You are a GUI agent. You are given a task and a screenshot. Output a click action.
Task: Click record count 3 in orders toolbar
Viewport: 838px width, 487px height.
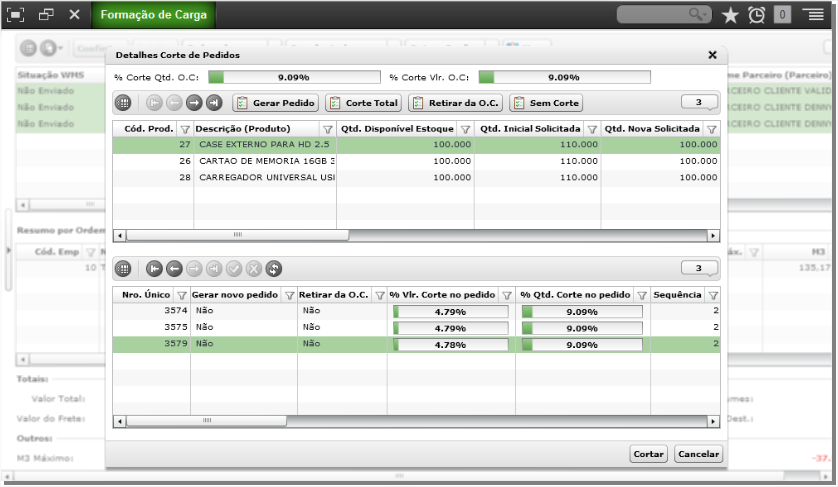699,268
